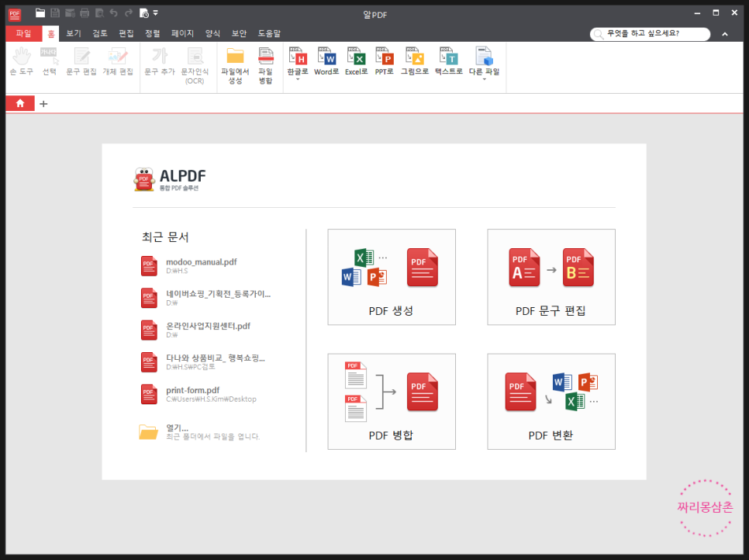Screen dimensions: 749x560
Task: Open recent file print-form.pdf
Action: tap(198, 394)
